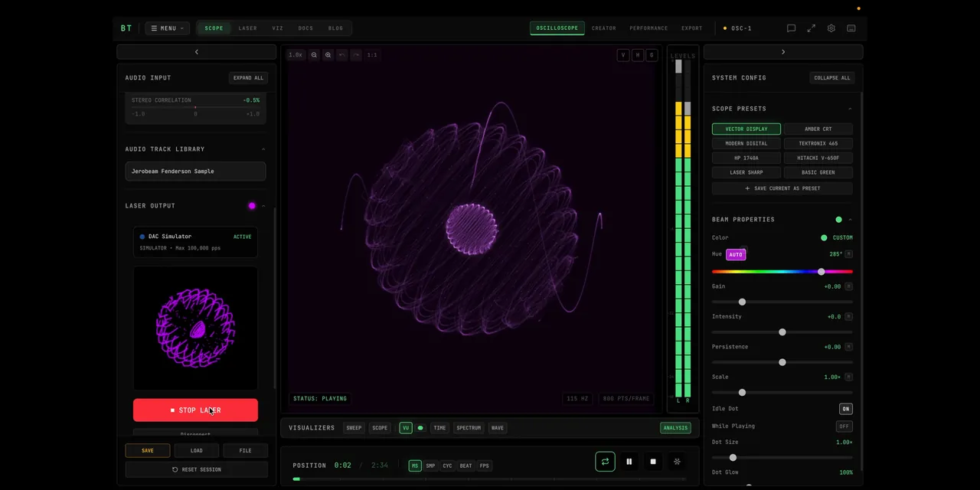This screenshot has height=490, width=980.
Task: Switch to the LASER tab
Action: [x=247, y=28]
